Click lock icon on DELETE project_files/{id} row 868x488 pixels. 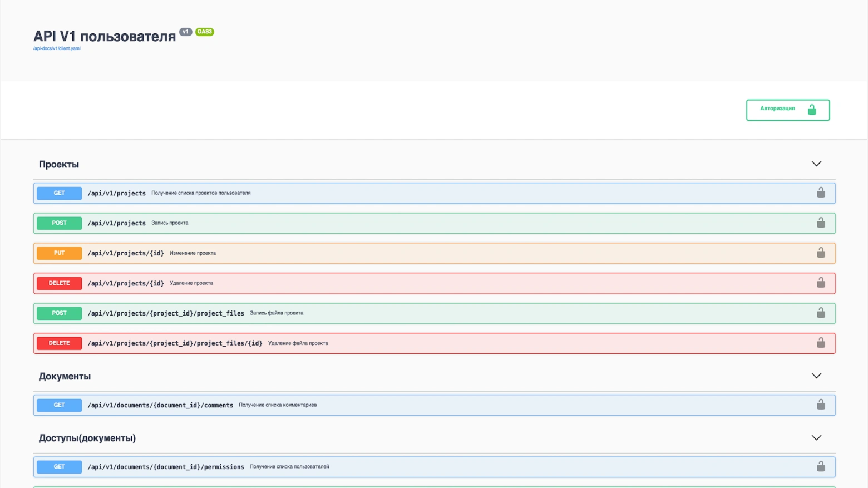click(x=821, y=343)
